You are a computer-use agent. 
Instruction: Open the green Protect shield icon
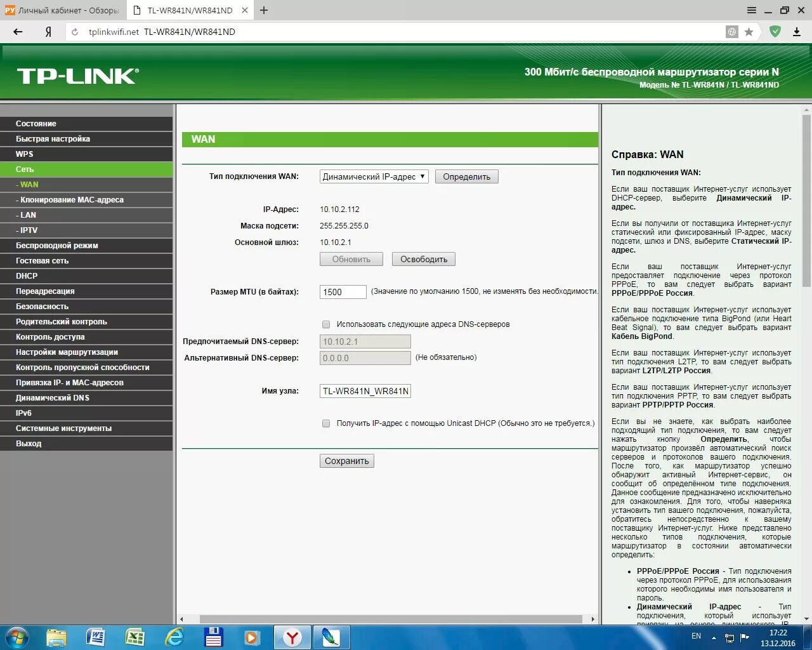pyautogui.click(x=775, y=32)
